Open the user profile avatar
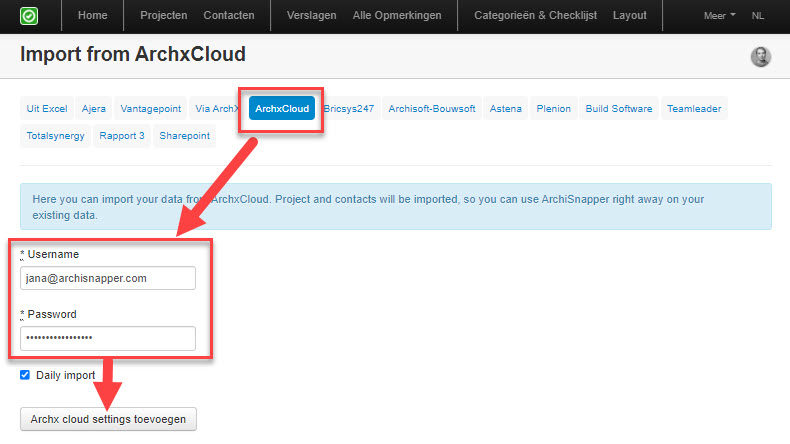 pos(760,56)
